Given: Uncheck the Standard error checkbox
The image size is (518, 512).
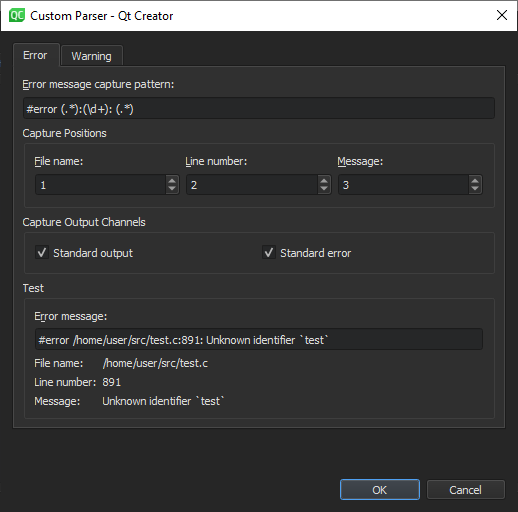Looking at the screenshot, I should pyautogui.click(x=269, y=252).
